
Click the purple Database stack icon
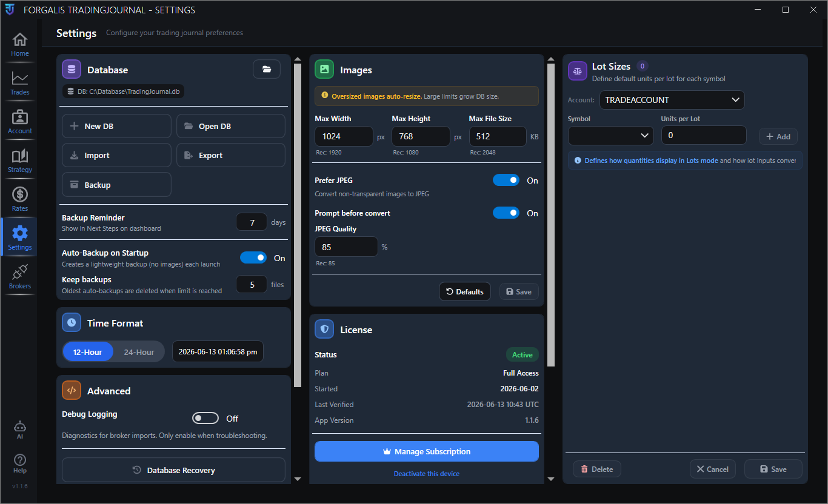click(72, 70)
